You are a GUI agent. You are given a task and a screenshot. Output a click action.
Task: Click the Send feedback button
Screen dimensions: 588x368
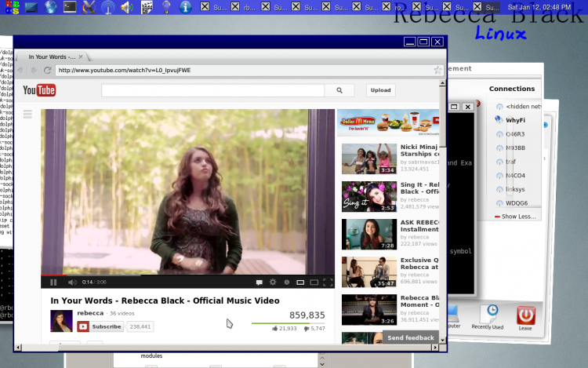(411, 337)
